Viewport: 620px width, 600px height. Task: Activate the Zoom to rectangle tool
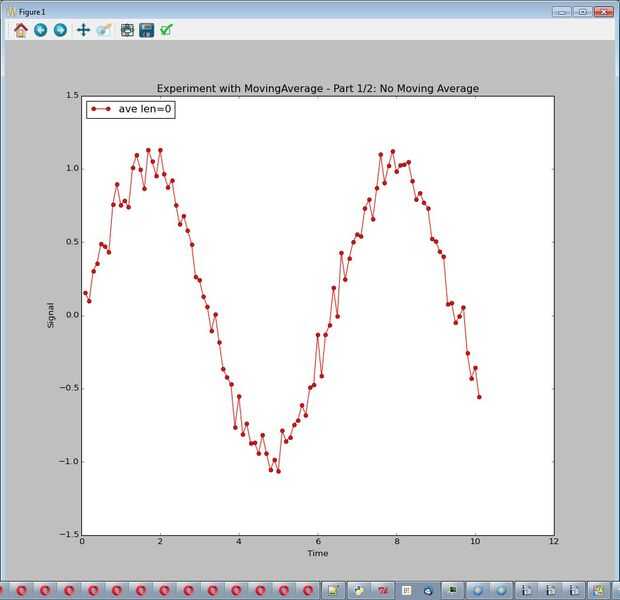pyautogui.click(x=104, y=30)
